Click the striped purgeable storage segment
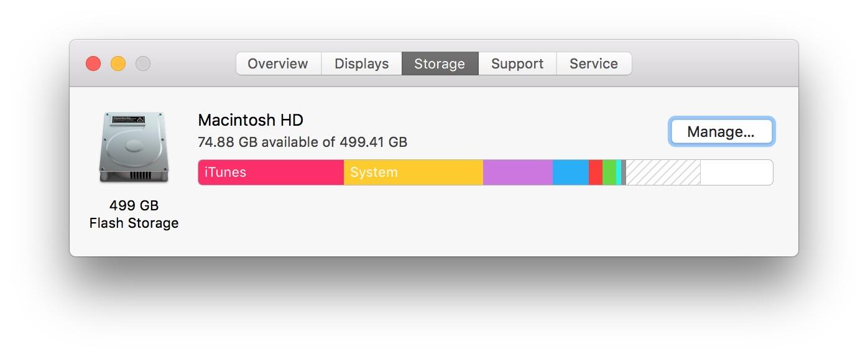Image resolution: width=868 pixels, height=356 pixels. (x=663, y=172)
